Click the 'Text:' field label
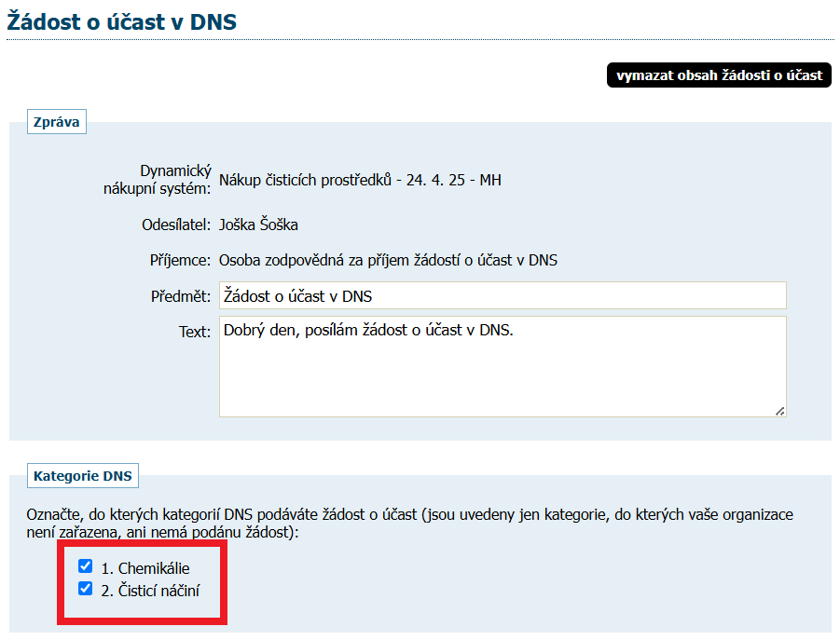The height and width of the screenshot is (640, 840). click(194, 332)
